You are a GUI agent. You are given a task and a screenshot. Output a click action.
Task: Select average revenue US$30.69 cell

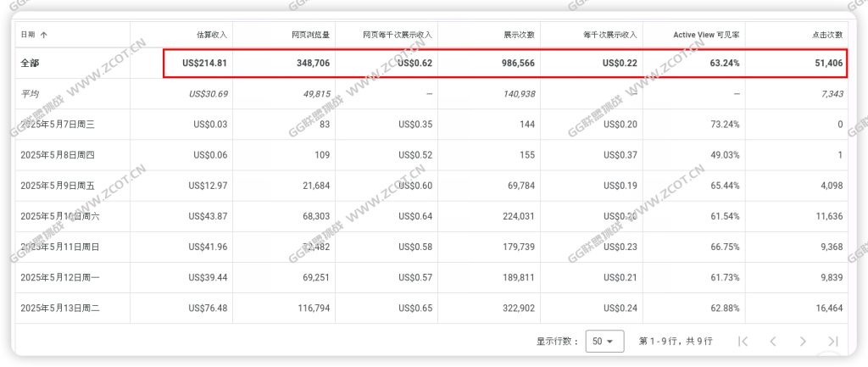(x=209, y=94)
